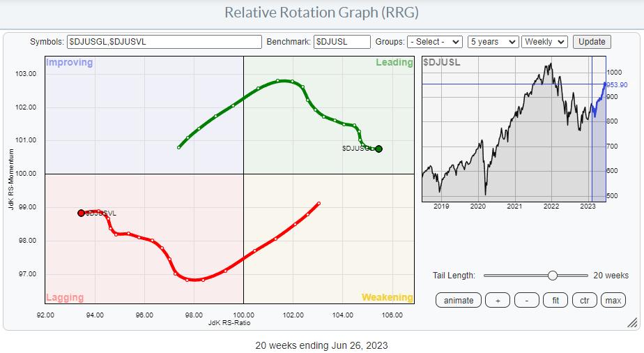Image resolution: width=644 pixels, height=353 pixels.
Task: Click the Leading quadrant label
Action: [x=394, y=63]
